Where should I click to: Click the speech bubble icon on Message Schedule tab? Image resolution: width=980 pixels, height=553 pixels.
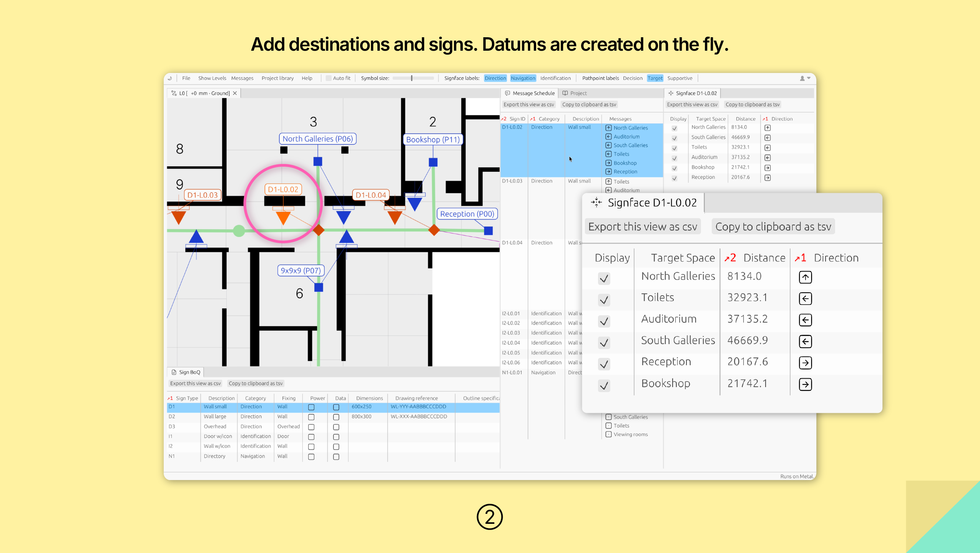pyautogui.click(x=507, y=93)
